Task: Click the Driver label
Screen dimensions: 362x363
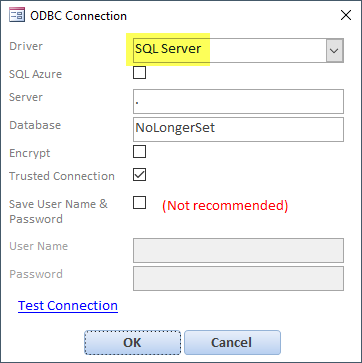Action: [x=26, y=46]
